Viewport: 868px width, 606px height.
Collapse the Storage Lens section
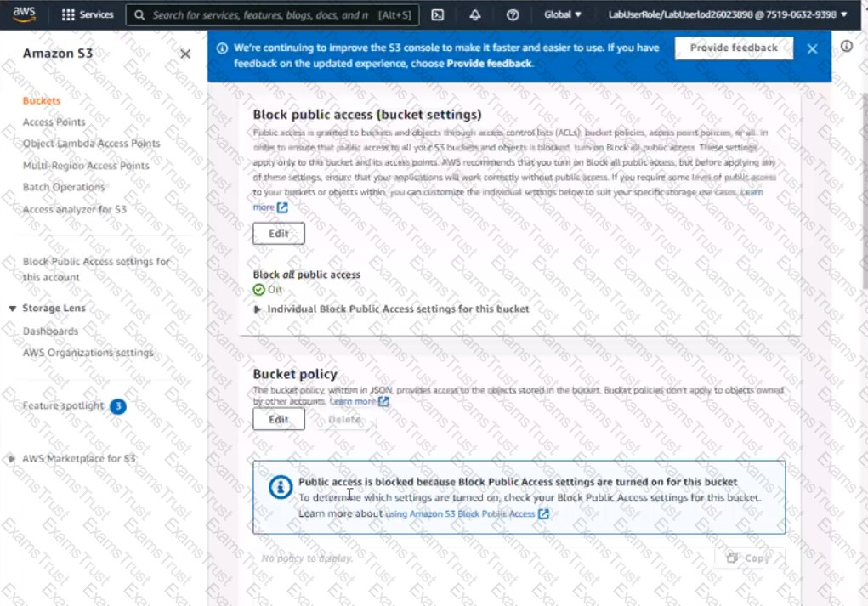coord(13,309)
